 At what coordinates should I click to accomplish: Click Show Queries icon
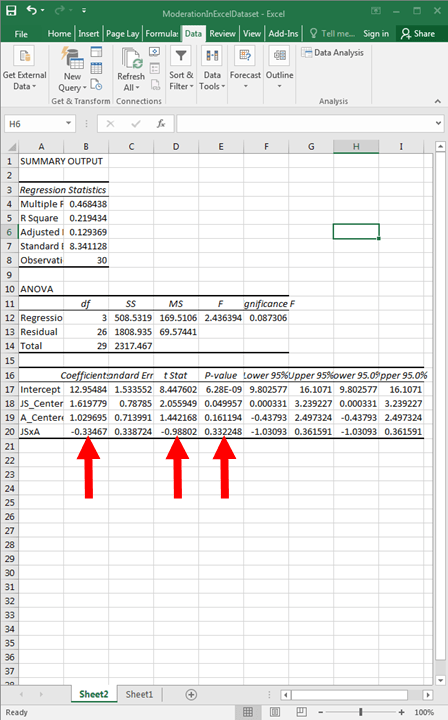[96, 52]
